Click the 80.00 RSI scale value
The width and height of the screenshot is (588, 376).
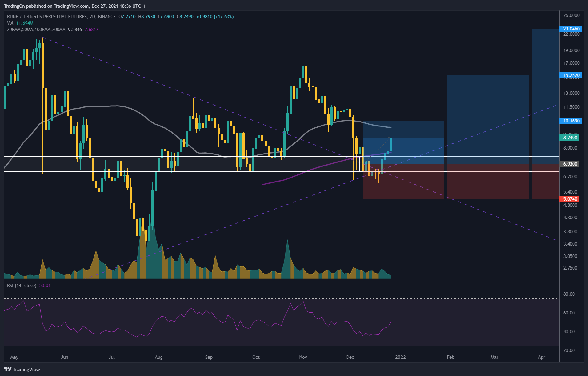[569, 294]
